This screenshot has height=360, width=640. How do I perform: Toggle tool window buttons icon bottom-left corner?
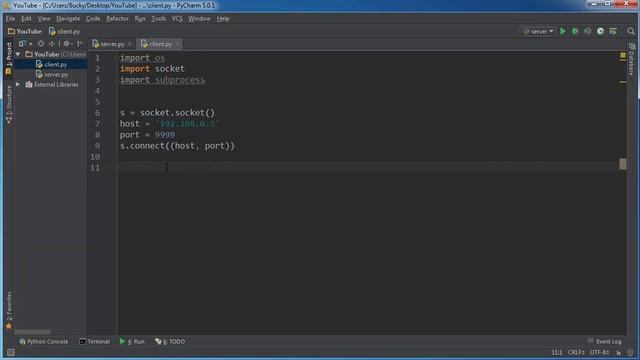pos(11,352)
